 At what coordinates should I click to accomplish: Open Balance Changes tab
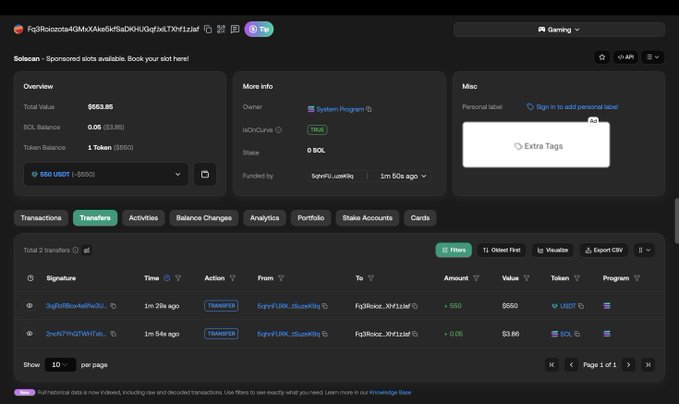tap(204, 218)
